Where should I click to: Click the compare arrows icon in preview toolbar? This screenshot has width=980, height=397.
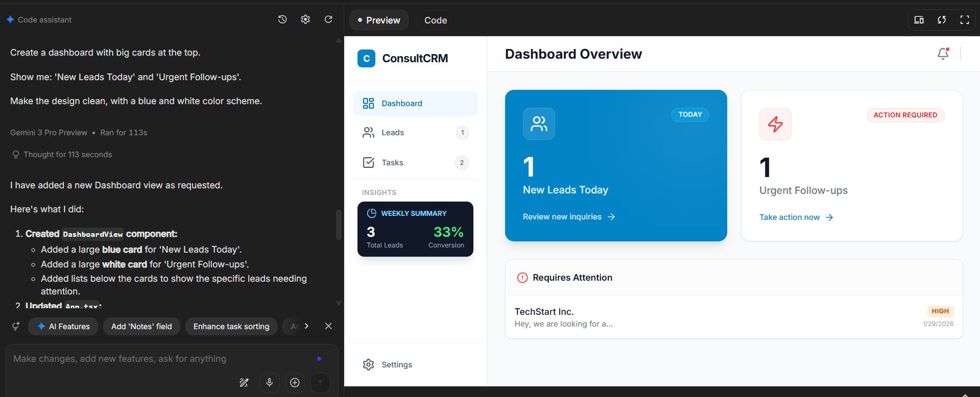[x=942, y=20]
